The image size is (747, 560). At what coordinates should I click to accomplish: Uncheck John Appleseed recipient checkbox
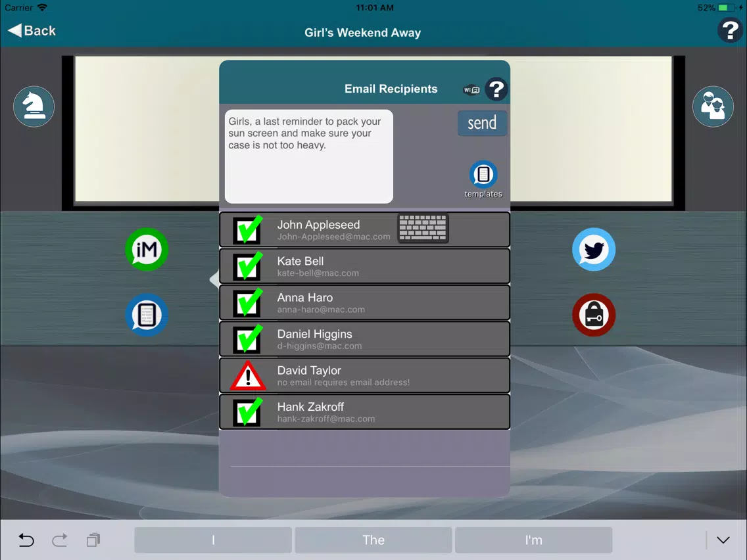pyautogui.click(x=247, y=229)
